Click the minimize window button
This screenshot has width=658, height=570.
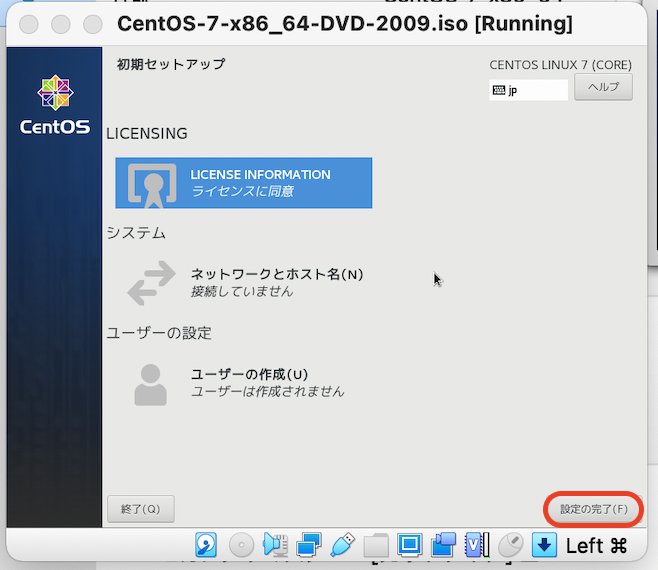click(x=61, y=24)
